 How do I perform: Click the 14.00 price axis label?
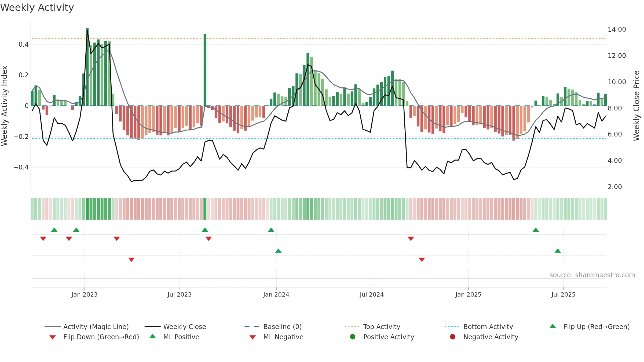(617, 29)
